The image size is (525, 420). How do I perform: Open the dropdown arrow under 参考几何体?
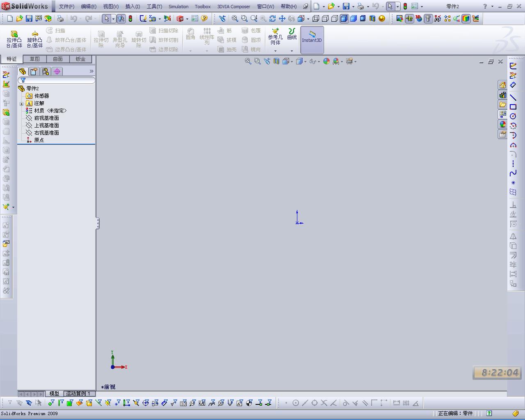[x=275, y=51]
